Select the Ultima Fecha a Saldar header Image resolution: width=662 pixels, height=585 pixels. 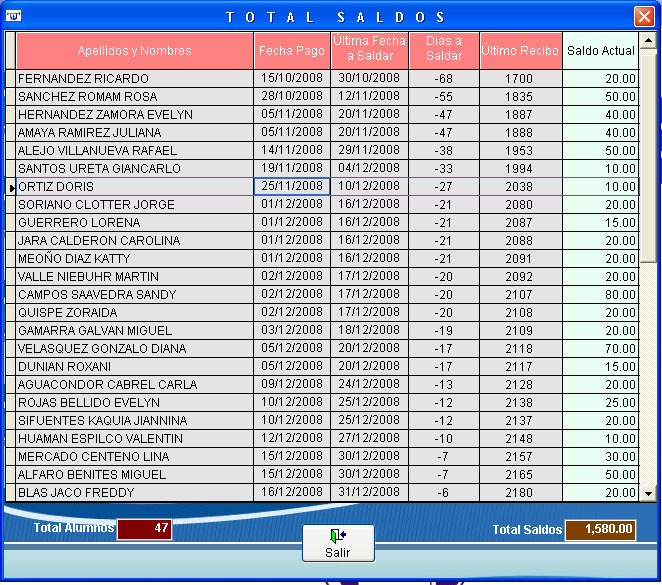point(369,49)
